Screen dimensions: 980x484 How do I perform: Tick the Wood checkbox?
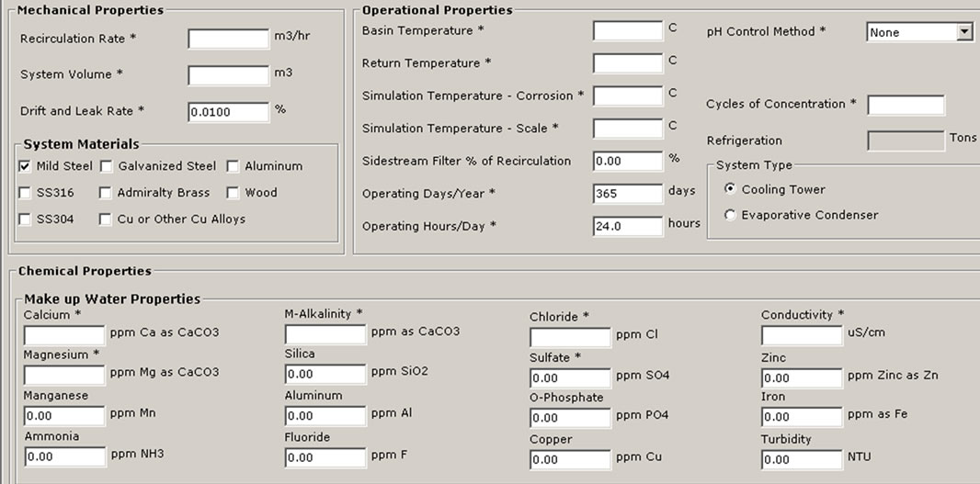tap(233, 193)
